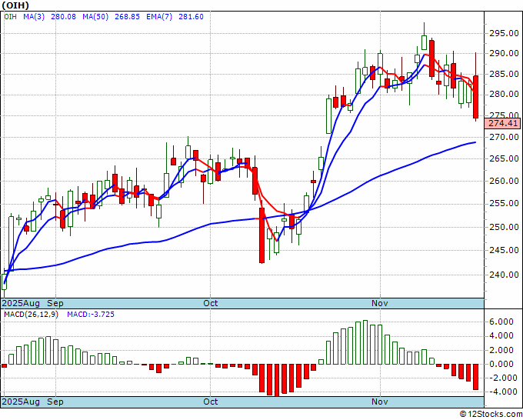Click the last red MACD histogram bar
Screen dimensions: 523x420
pos(475,377)
